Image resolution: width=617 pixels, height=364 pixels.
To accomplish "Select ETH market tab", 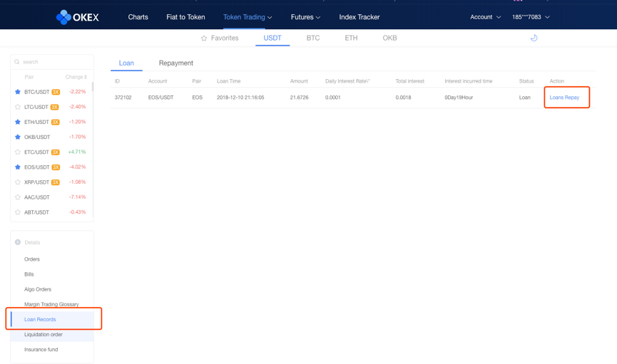I will (x=351, y=38).
